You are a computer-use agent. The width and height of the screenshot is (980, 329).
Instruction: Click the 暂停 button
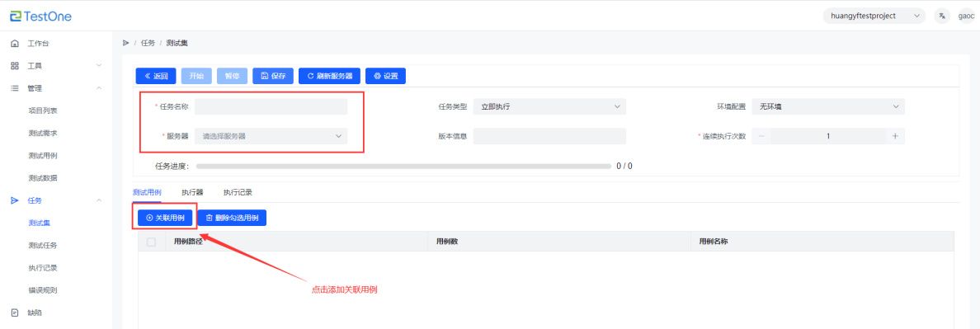point(232,76)
